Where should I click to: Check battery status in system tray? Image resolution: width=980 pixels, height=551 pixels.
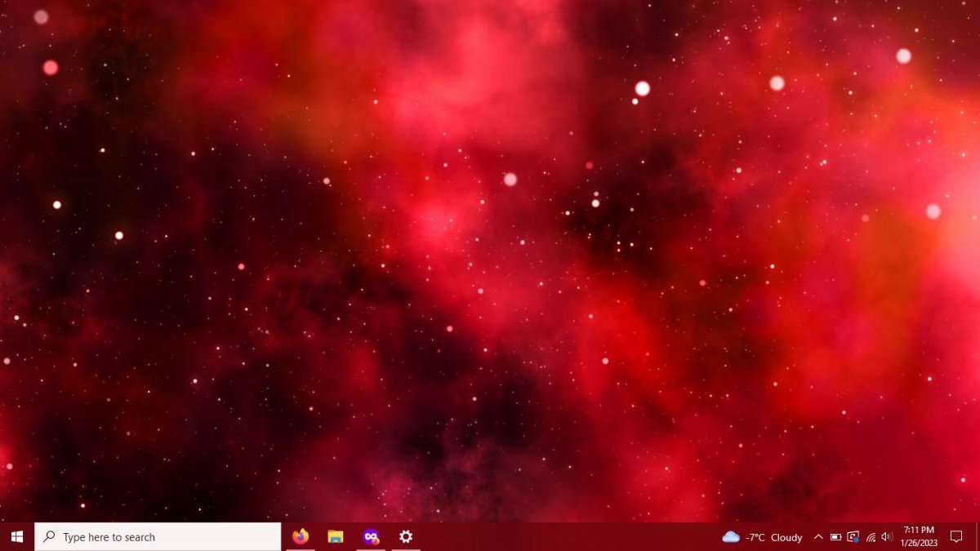pos(835,537)
